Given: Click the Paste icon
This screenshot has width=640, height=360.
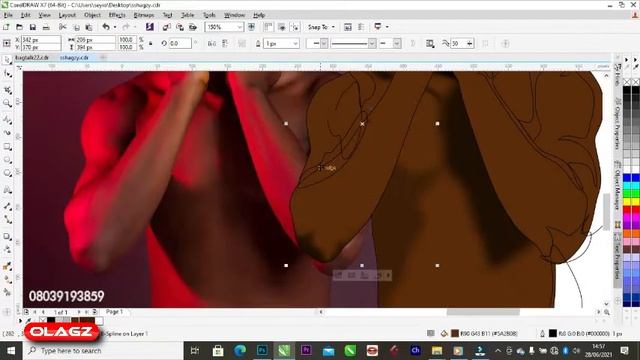Looking at the screenshot, I should point(89,27).
